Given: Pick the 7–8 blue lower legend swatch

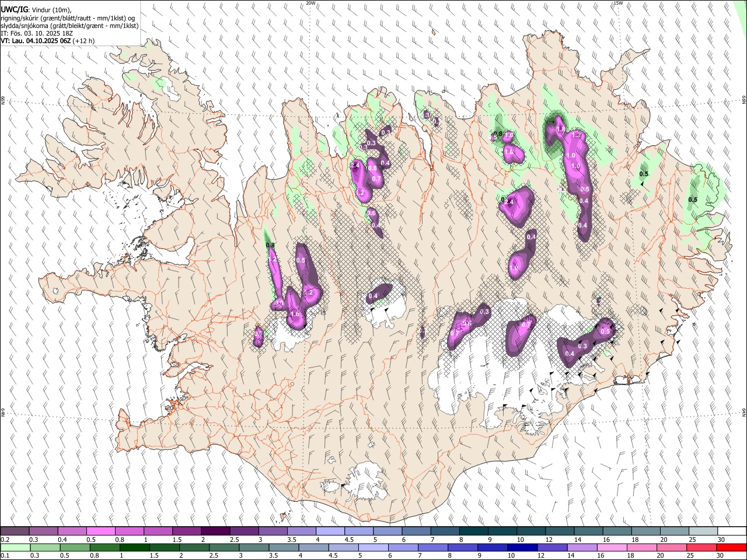Looking at the screenshot, I should [x=432, y=547].
